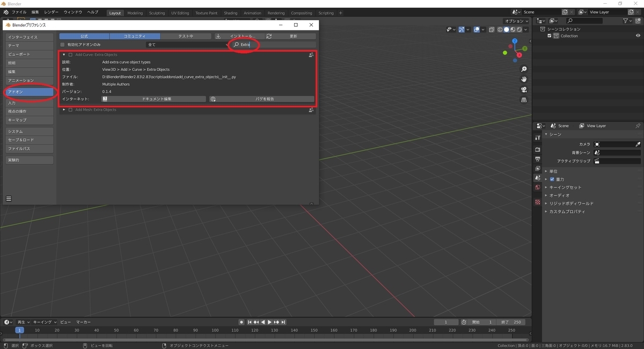The width and height of the screenshot is (644, 349).
Task: Toggle the gravity (重力) checkbox
Action: click(552, 179)
